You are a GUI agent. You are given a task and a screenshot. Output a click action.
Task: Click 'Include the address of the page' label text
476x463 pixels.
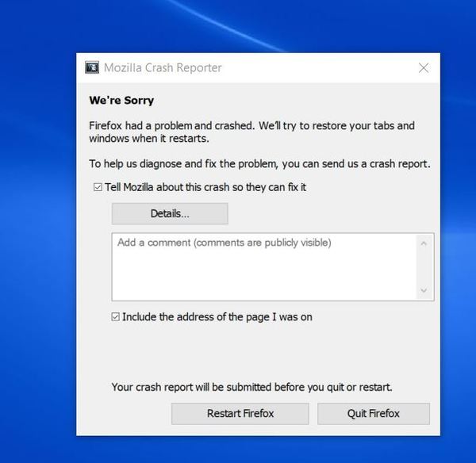tap(217, 317)
